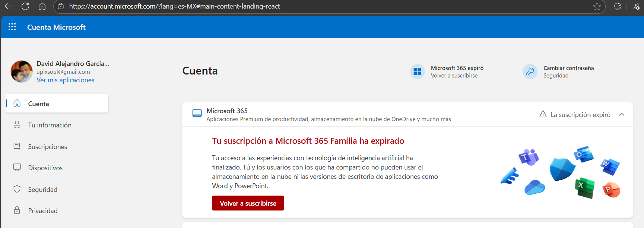Open Dispositivos sidebar section

57,168
